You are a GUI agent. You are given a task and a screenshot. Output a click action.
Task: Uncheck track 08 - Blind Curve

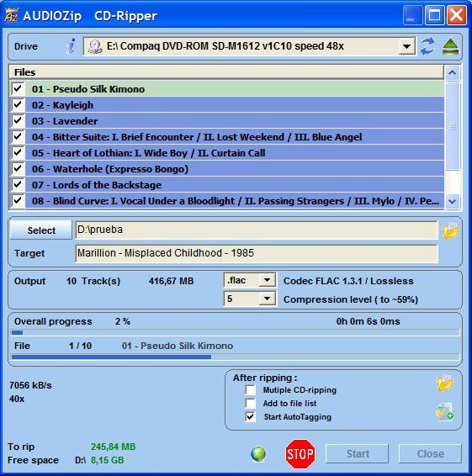[18, 201]
